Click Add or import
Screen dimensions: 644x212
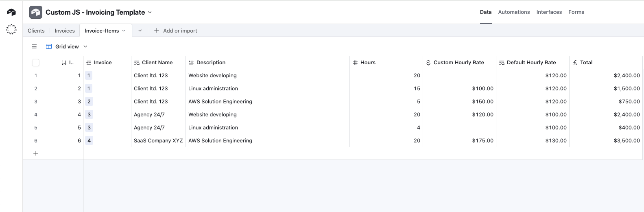pyautogui.click(x=175, y=31)
